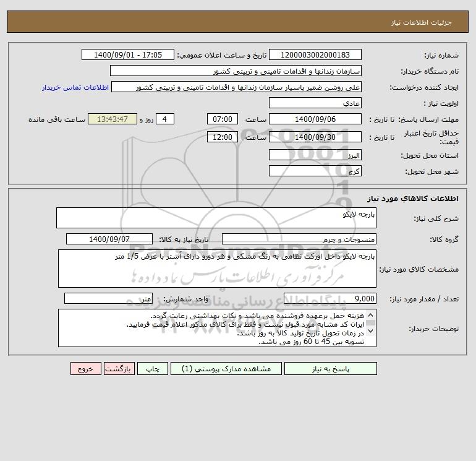Click the validity time field 12:00
Viewport: 476px width, 461px height.
[222, 137]
